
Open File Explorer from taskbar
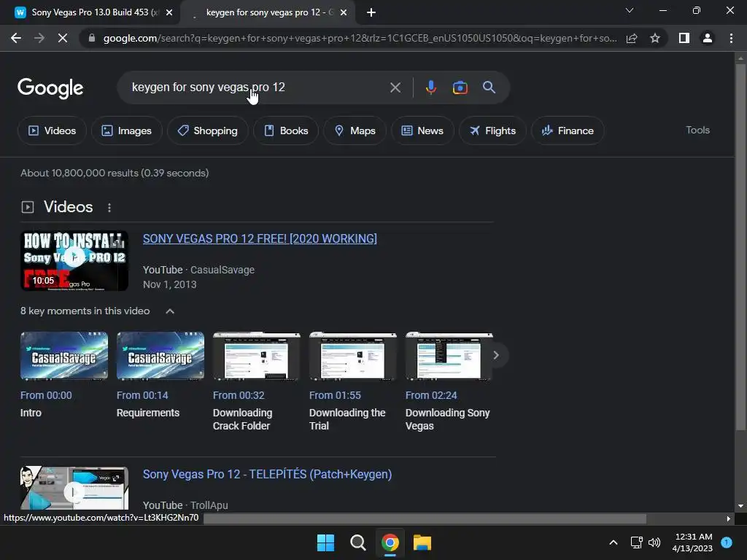422,542
